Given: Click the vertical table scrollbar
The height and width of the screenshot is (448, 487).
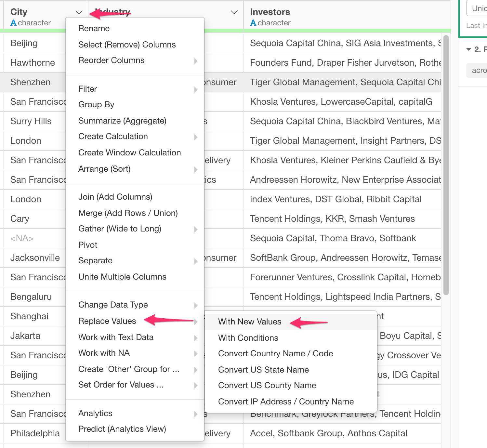Looking at the screenshot, I should [x=446, y=165].
